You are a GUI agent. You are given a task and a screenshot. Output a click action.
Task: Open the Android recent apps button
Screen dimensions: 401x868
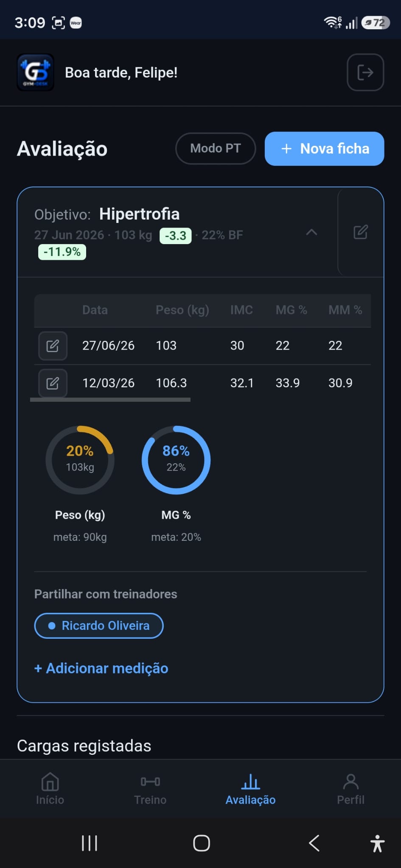90,843
